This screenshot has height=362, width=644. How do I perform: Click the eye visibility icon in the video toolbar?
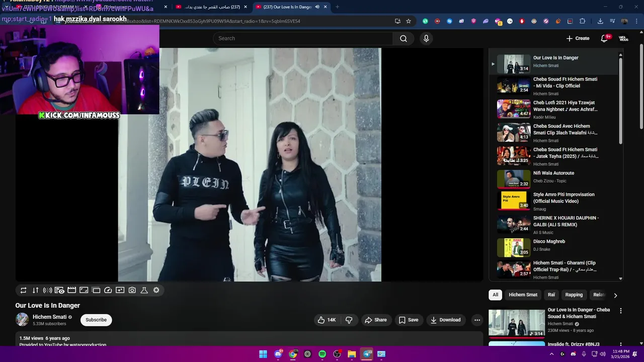[x=60, y=290]
